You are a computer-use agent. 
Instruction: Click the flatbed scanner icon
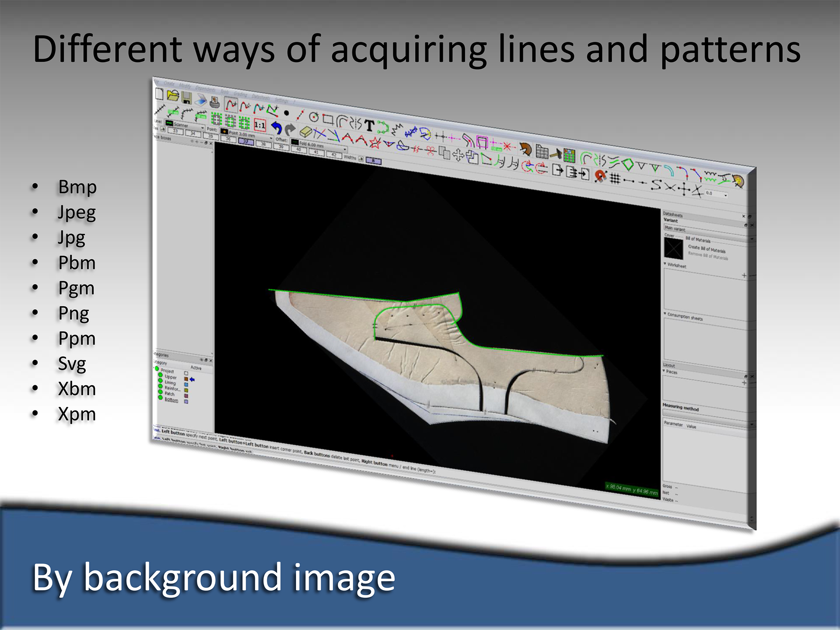pyautogui.click(x=201, y=100)
